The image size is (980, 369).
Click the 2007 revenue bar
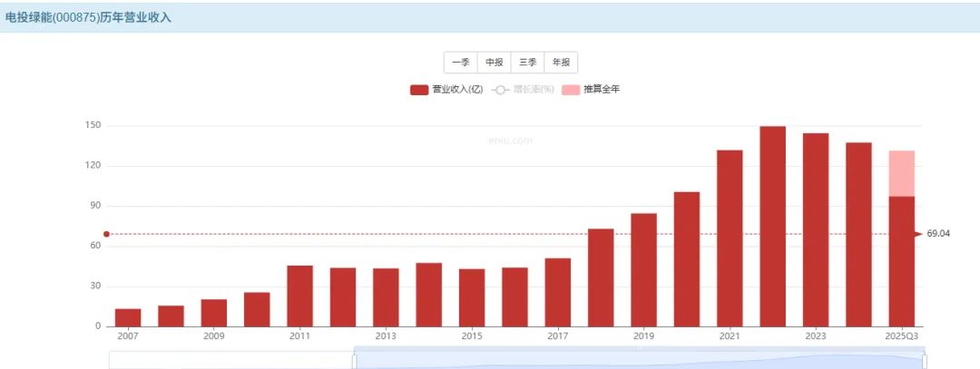128,318
